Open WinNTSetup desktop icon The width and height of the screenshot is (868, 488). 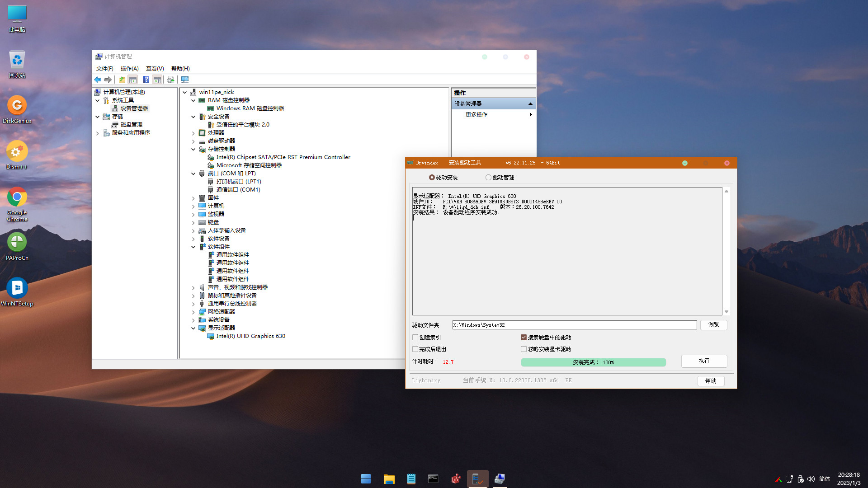click(x=17, y=292)
